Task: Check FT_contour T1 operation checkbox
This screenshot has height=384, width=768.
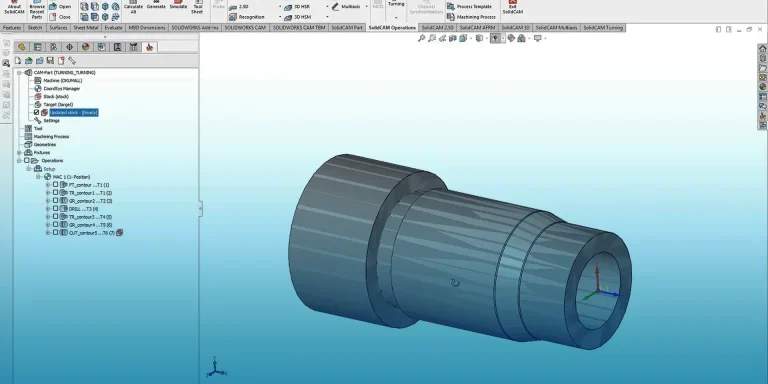Action: tap(55, 185)
